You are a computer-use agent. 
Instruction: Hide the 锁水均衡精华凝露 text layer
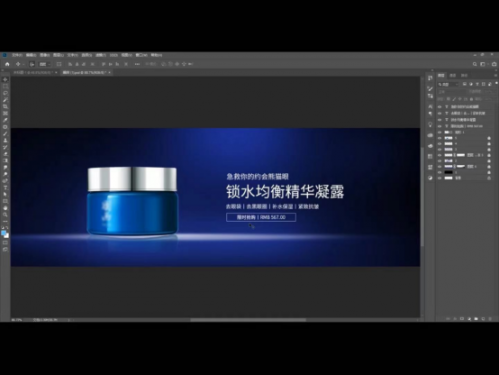point(440,120)
